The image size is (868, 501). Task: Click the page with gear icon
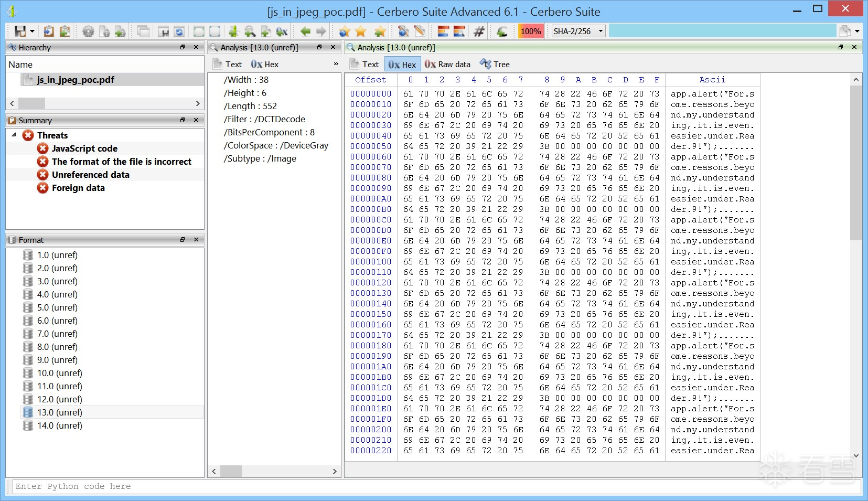point(104,31)
